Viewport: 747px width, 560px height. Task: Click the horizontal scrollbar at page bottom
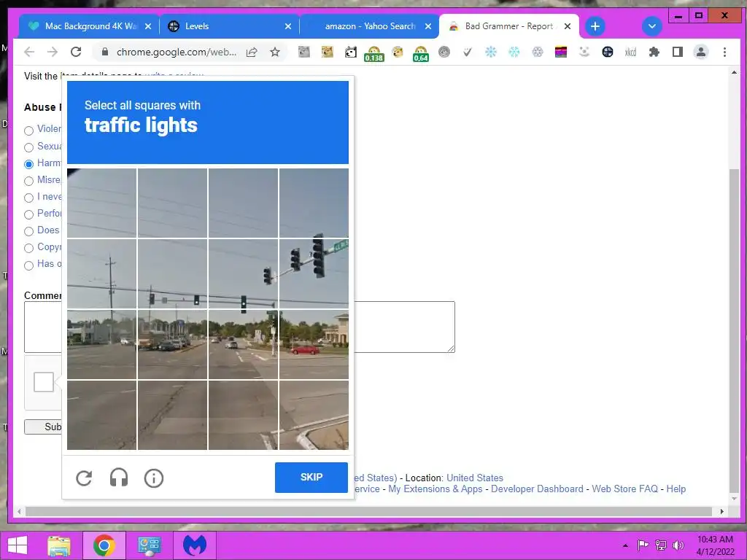point(368,511)
